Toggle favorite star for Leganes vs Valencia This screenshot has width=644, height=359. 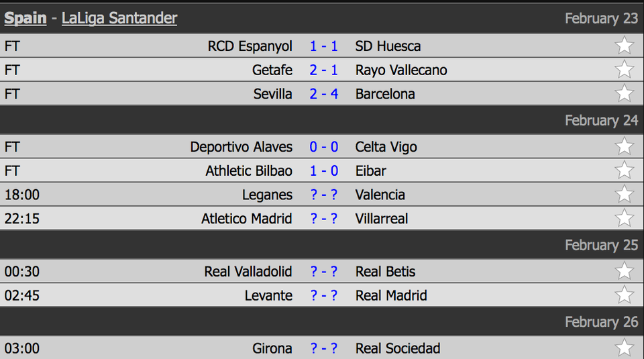(624, 194)
